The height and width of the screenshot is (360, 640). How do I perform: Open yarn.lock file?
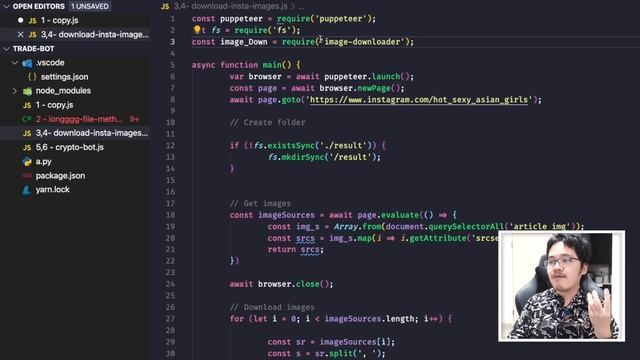click(53, 189)
